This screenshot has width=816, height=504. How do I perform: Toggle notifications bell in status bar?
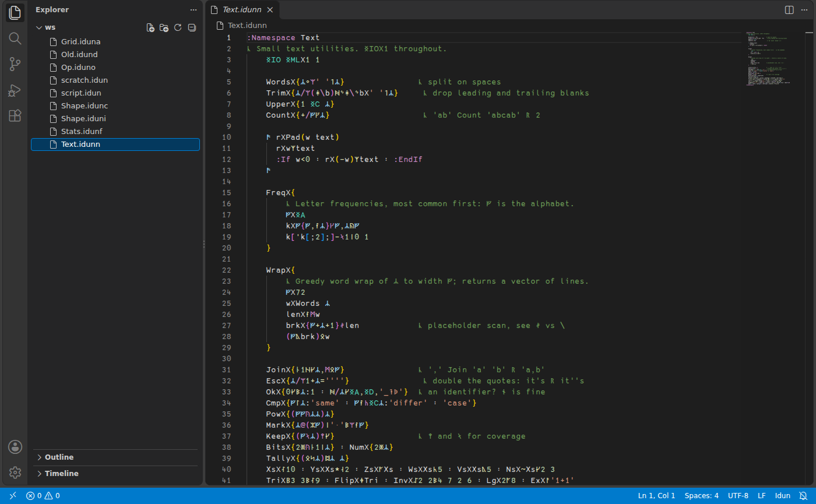coord(803,496)
